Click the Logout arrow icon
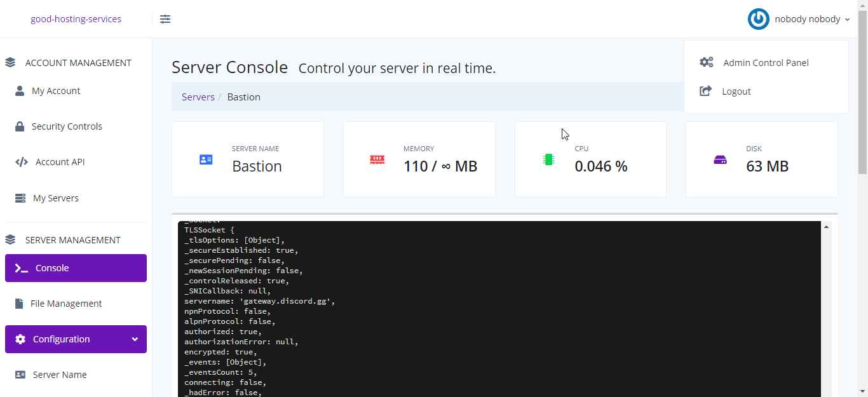Screen dimensions: 868x397 click(x=705, y=91)
